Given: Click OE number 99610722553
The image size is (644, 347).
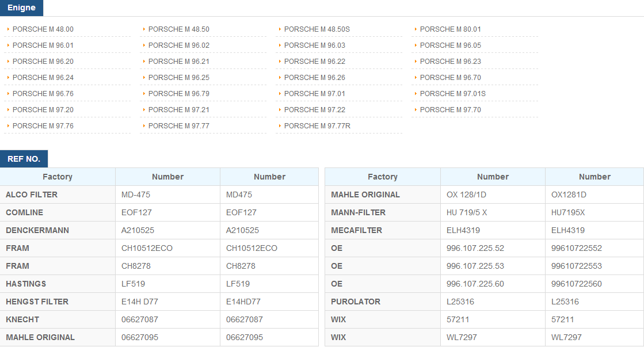Looking at the screenshot, I should [595, 266].
